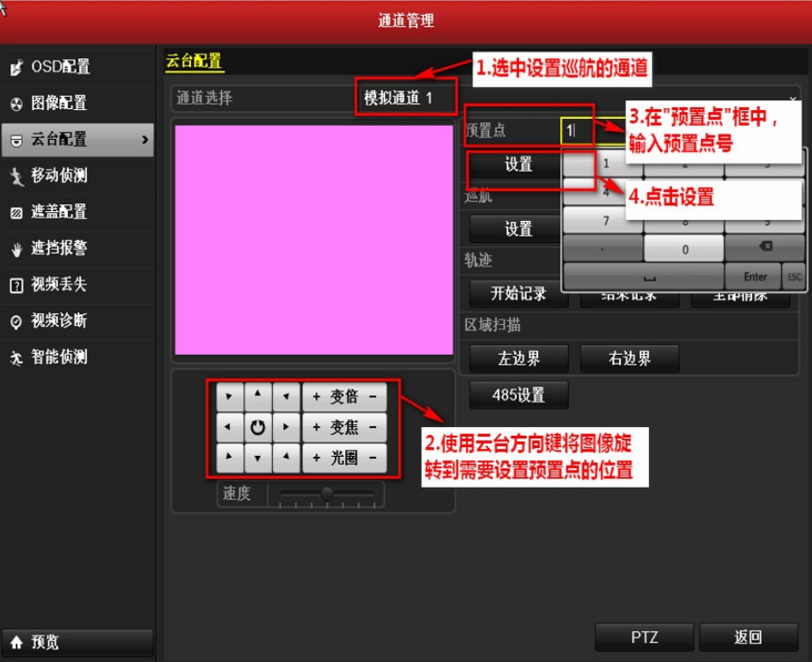
Task: Click the 遮盖配置 hatched square icon
Action: tap(17, 213)
